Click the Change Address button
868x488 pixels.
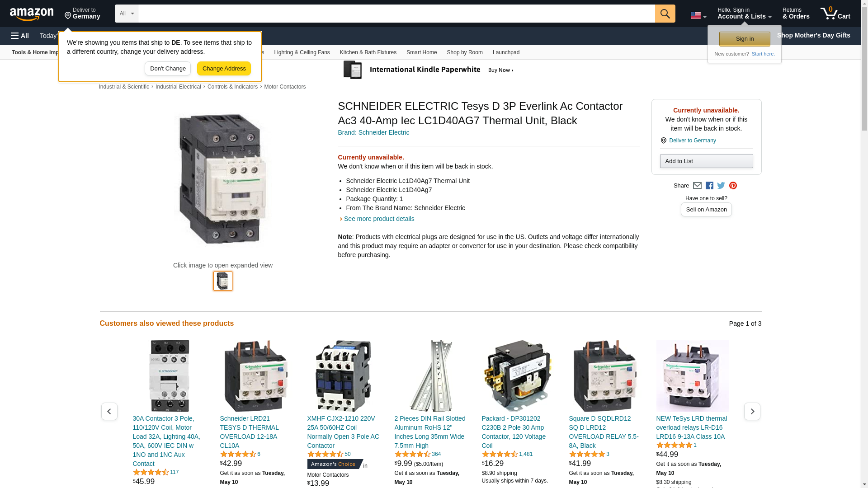pyautogui.click(x=224, y=69)
